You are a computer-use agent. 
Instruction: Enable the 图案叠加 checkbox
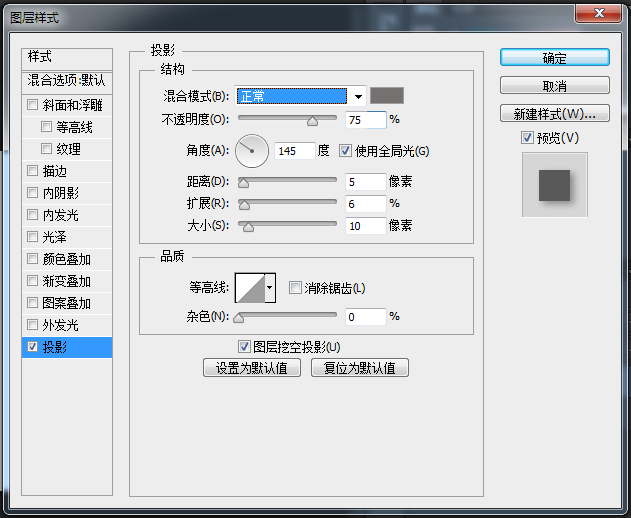click(32, 302)
